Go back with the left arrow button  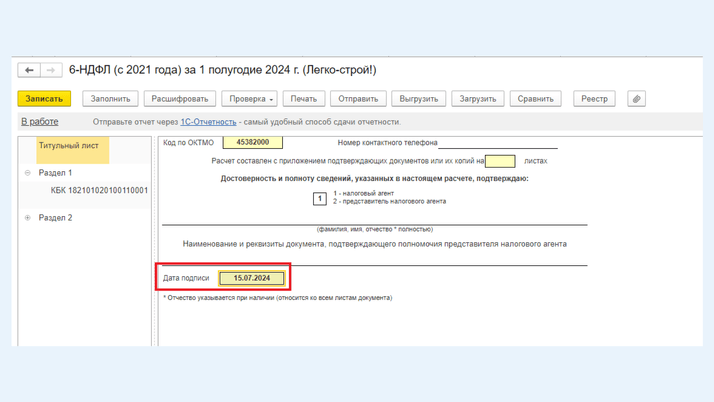click(x=29, y=70)
